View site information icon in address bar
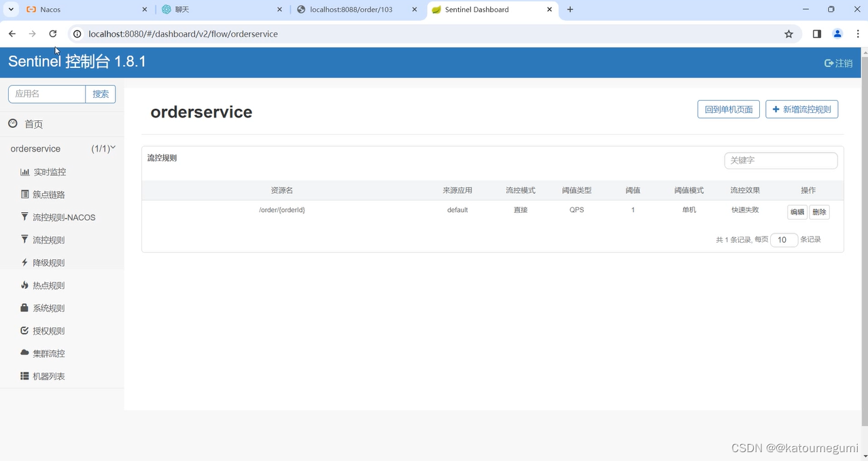The width and height of the screenshot is (868, 461). [x=77, y=34]
